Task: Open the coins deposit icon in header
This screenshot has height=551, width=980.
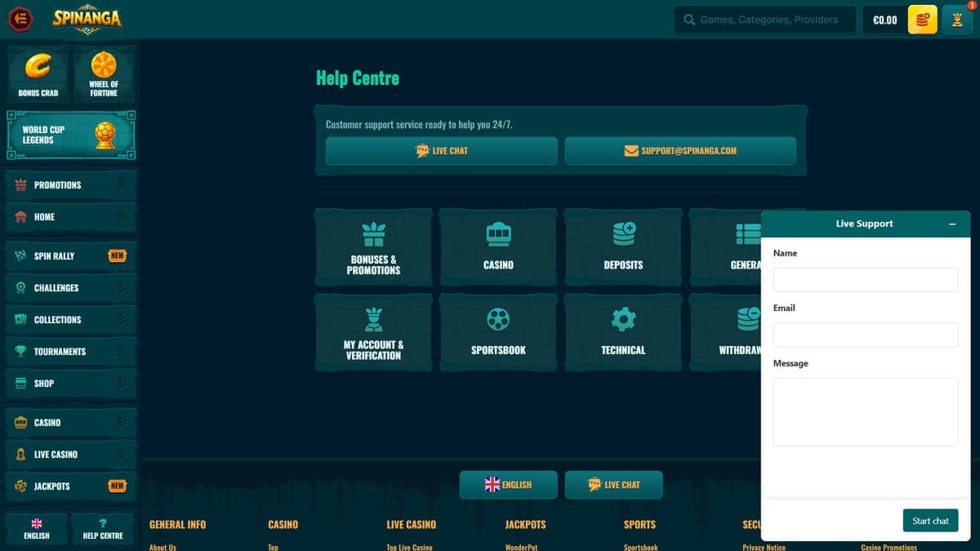Action: point(922,20)
